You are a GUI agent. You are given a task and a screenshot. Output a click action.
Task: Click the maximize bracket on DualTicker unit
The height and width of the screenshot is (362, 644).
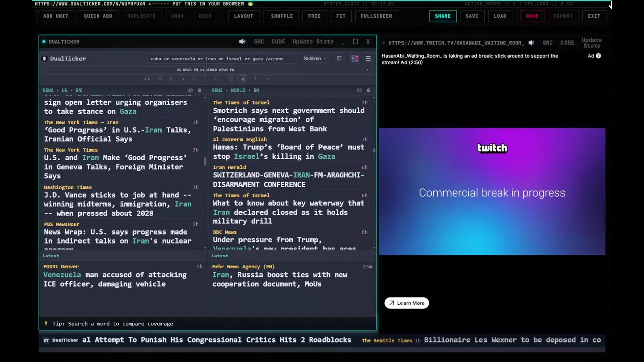[x=355, y=42]
